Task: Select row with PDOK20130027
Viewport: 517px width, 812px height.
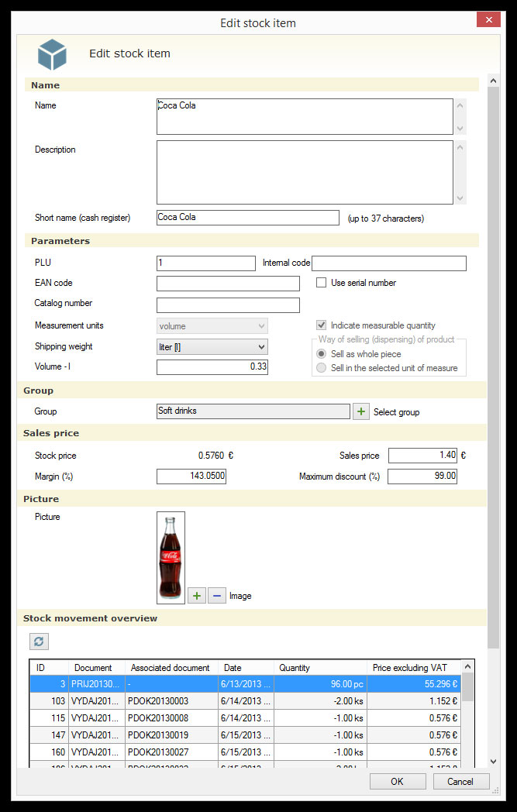Action: [x=245, y=752]
